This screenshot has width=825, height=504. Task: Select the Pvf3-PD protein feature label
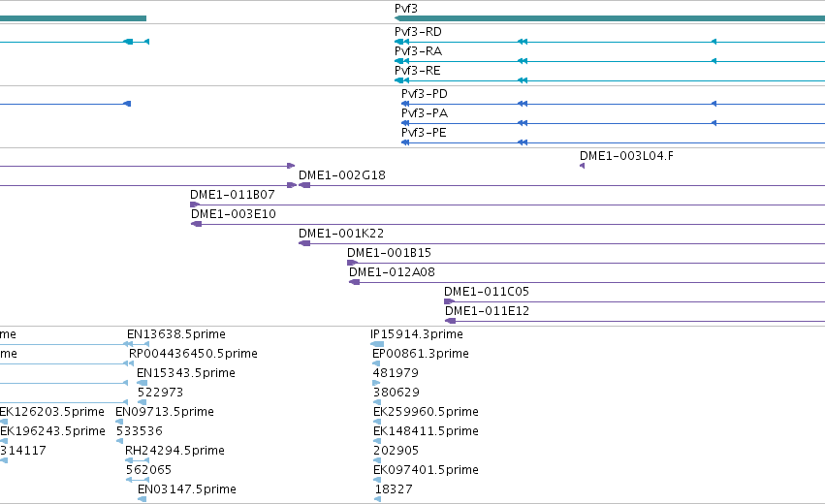coord(424,94)
